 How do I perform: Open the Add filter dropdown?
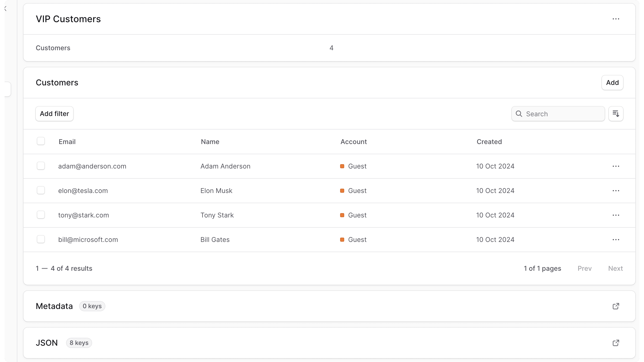(54, 114)
